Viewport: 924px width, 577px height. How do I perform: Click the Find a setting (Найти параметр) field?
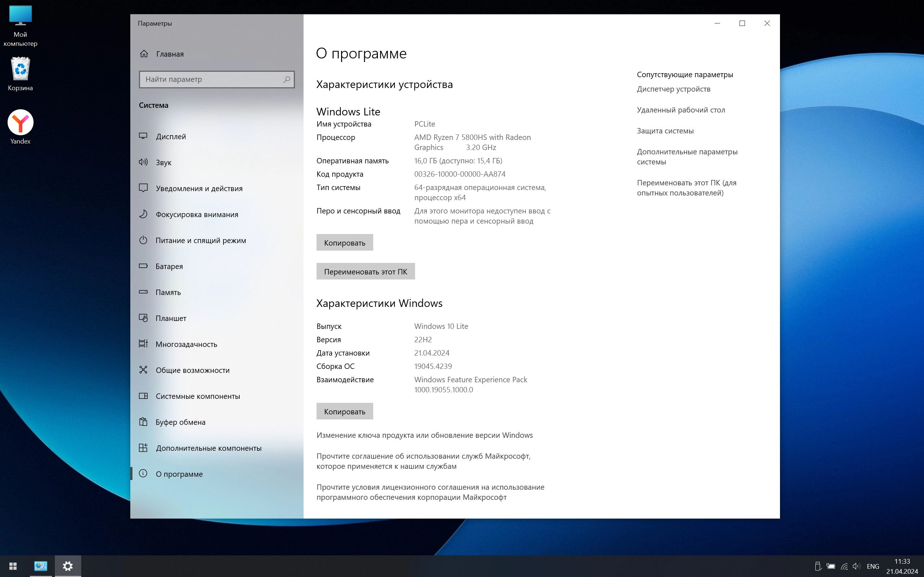click(x=212, y=79)
